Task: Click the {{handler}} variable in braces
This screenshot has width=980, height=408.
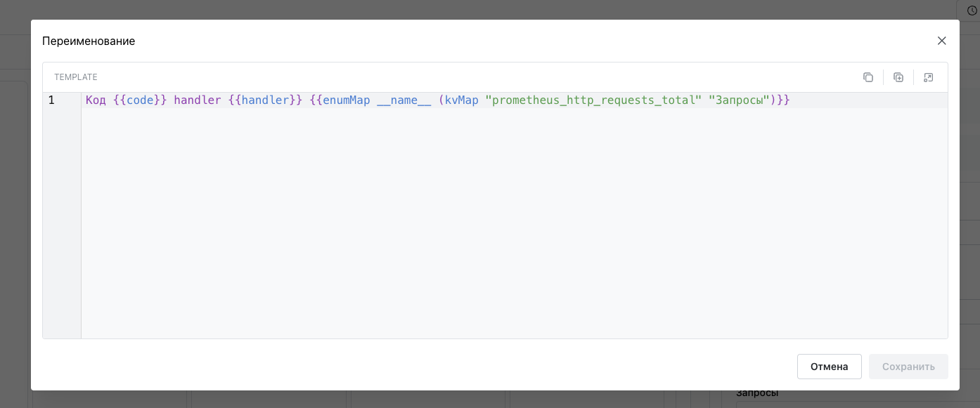Action: click(265, 100)
